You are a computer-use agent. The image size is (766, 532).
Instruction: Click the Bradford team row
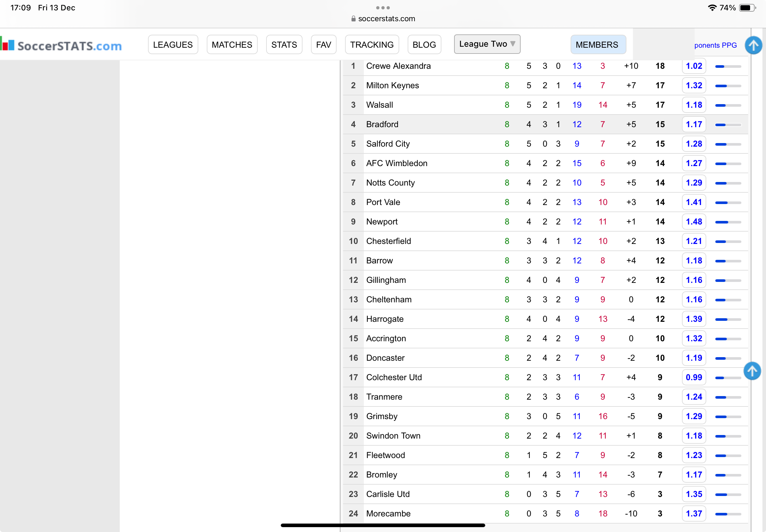[x=545, y=124]
